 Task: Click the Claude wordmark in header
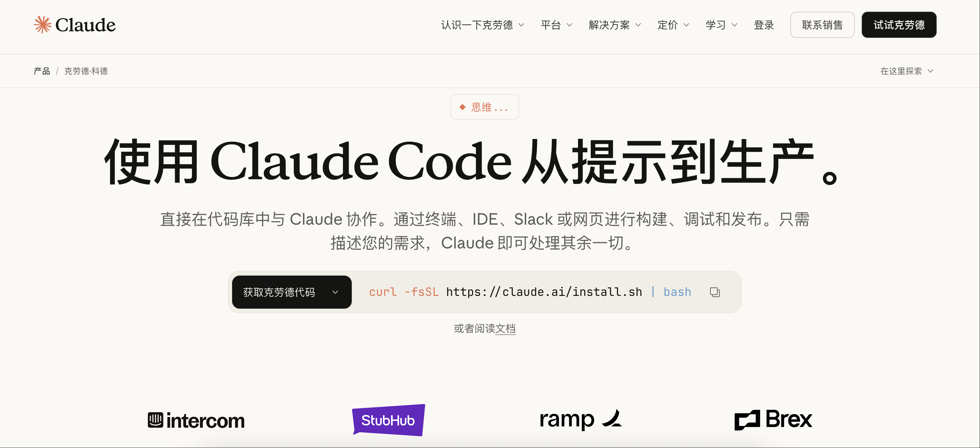coord(85,25)
